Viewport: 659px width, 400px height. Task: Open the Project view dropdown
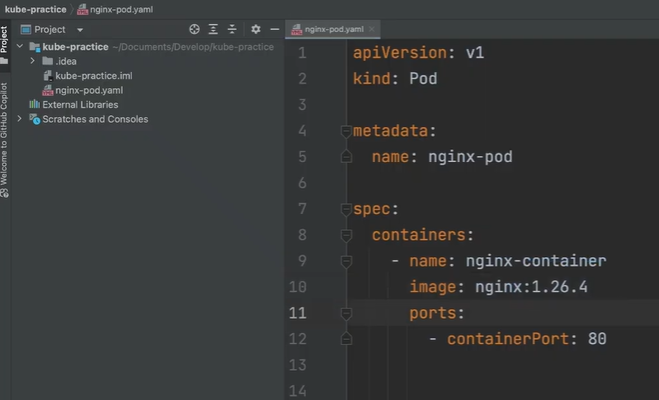[x=80, y=30]
